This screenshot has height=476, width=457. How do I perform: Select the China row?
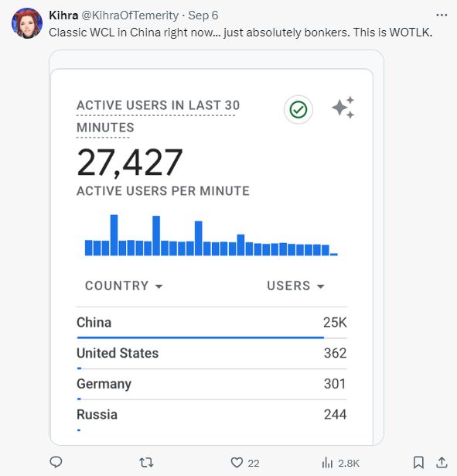212,324
